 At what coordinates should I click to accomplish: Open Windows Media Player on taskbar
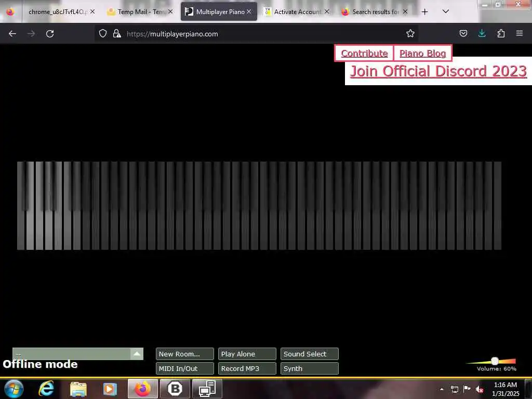point(110,389)
